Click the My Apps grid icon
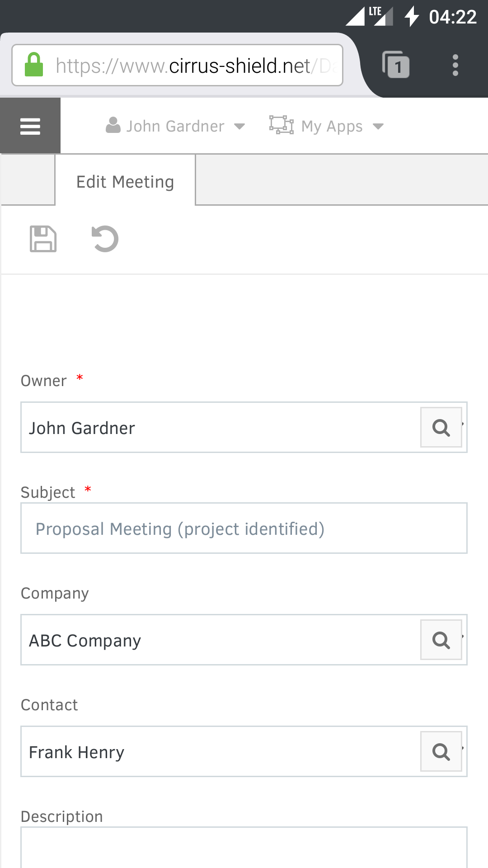This screenshot has width=488, height=868. click(281, 125)
